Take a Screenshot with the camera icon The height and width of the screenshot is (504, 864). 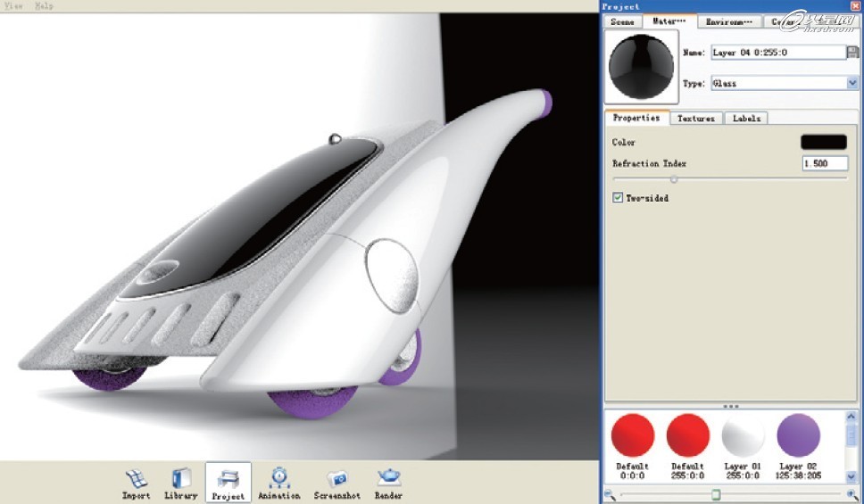click(x=336, y=482)
